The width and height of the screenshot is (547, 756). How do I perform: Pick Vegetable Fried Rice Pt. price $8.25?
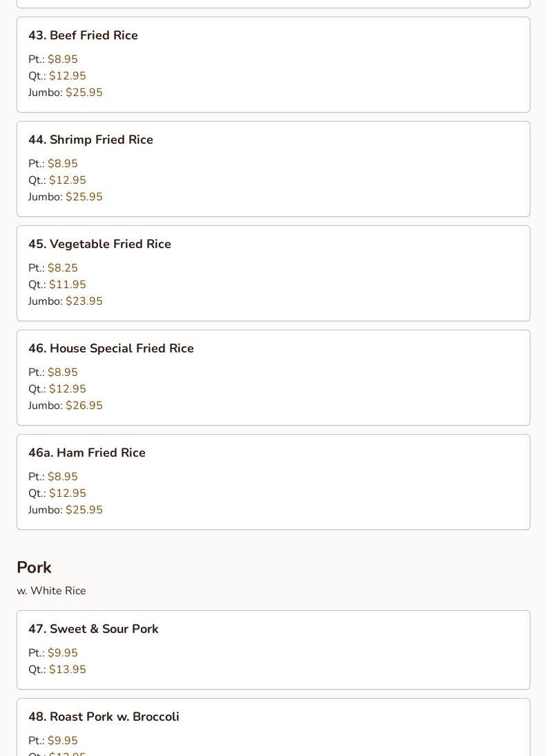coord(62,268)
